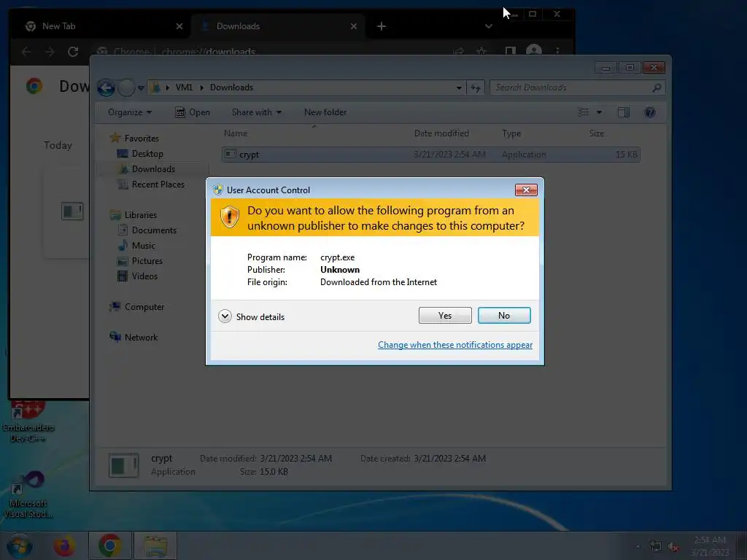747x560 pixels.
Task: Switch to Downloads tab in Chrome
Action: pos(278,26)
